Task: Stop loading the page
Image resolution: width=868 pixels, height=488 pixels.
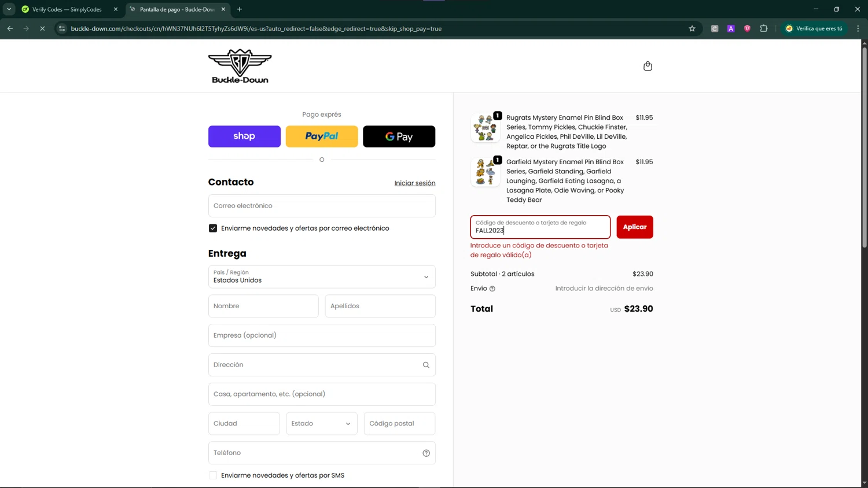Action: tap(42, 28)
